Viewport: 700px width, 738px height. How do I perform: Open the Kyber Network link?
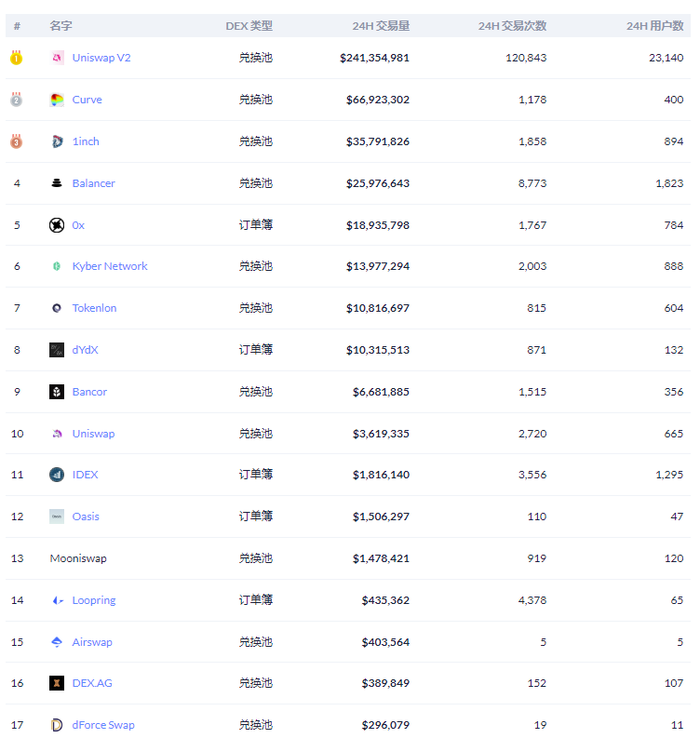click(x=110, y=266)
